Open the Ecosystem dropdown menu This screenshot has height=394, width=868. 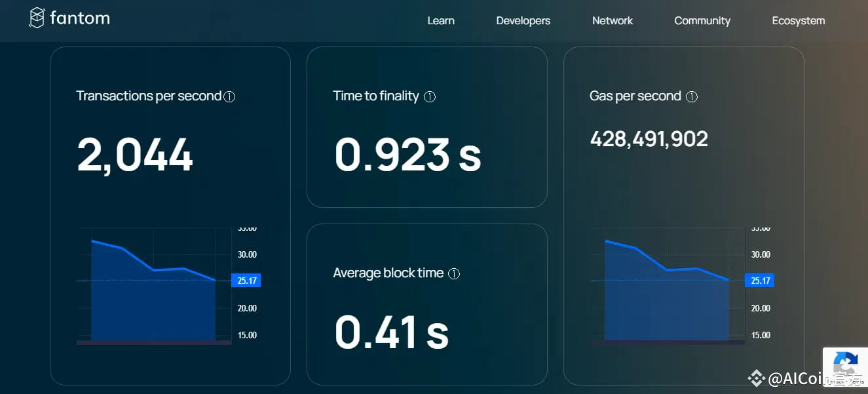(x=798, y=20)
